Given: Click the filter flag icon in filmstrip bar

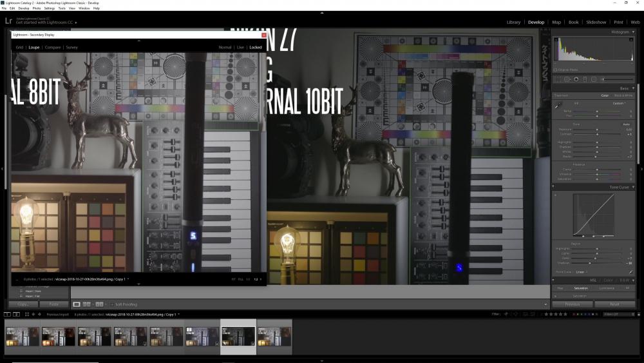Looking at the screenshot, I should [x=506, y=314].
